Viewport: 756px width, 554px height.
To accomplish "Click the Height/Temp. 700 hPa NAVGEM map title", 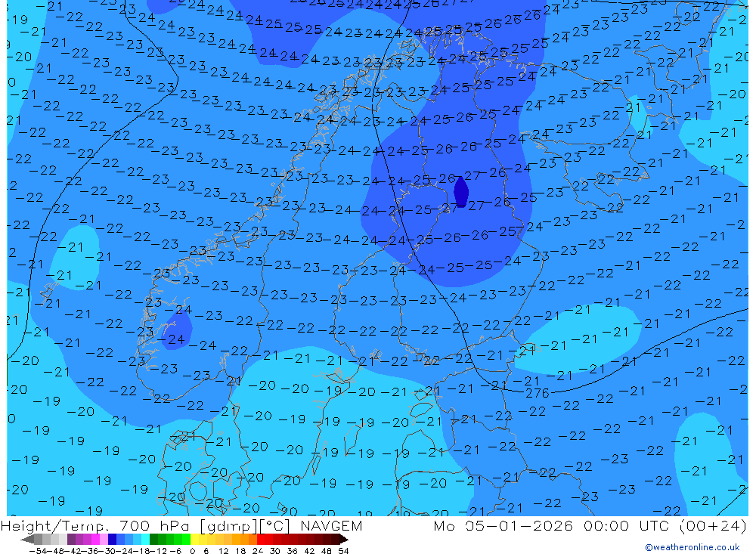I will click(x=181, y=525).
